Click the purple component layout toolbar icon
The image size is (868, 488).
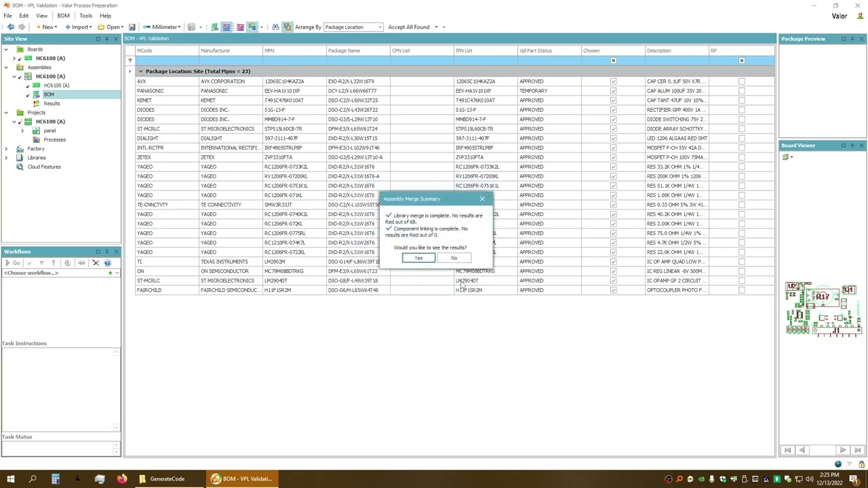239,27
